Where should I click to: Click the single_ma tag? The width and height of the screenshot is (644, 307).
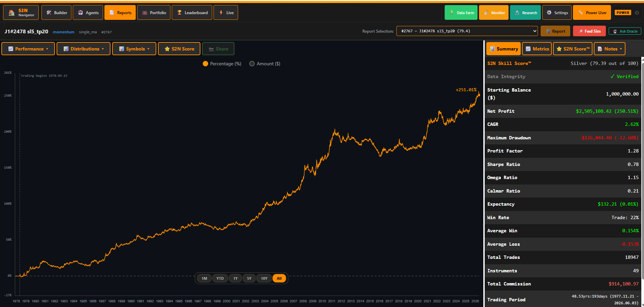[x=88, y=32]
